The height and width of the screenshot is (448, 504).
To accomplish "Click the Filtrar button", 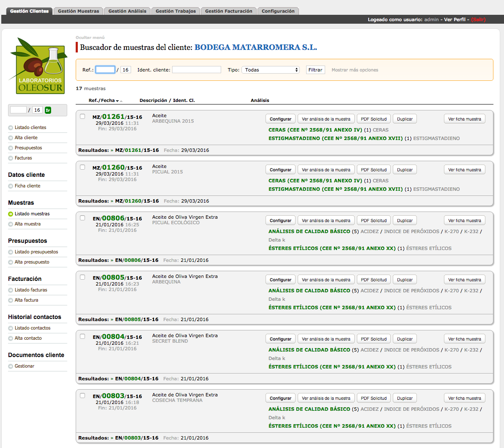I will tap(315, 70).
